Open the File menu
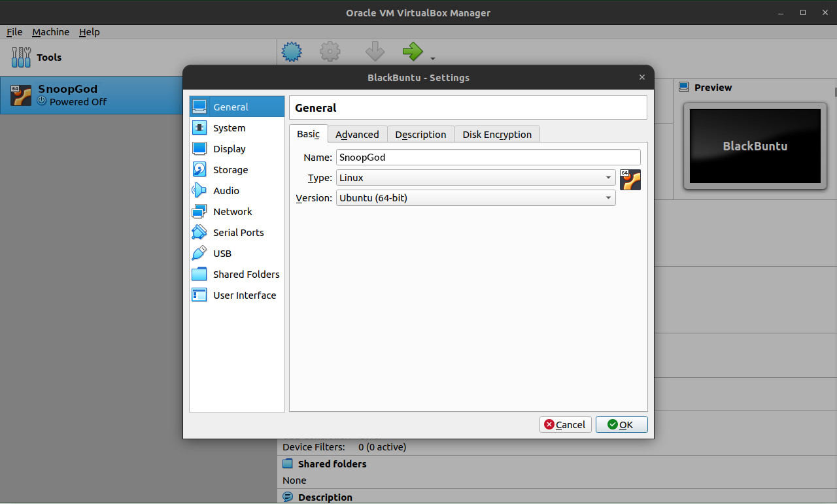Viewport: 837px width, 504px height. tap(14, 32)
